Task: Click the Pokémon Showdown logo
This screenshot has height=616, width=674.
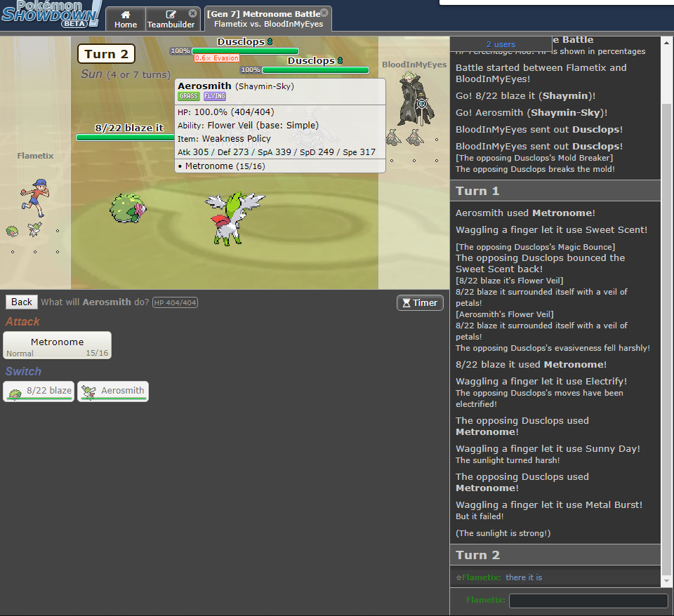Action: [51, 14]
